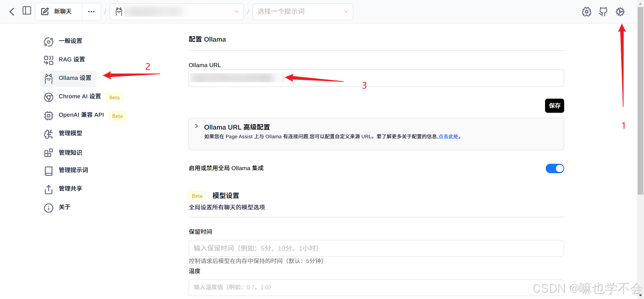Click the RAG 设置 icon

point(49,60)
